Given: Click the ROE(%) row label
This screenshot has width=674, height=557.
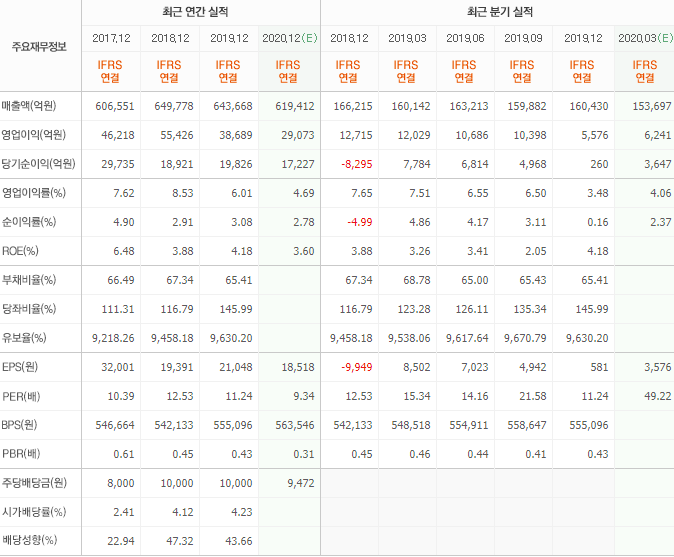Looking at the screenshot, I should pyautogui.click(x=20, y=251).
